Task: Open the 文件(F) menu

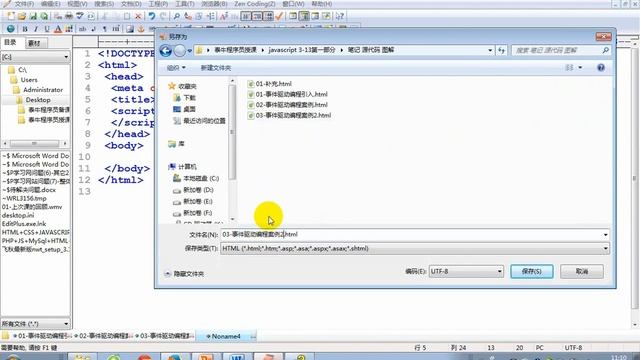Action: (24, 4)
